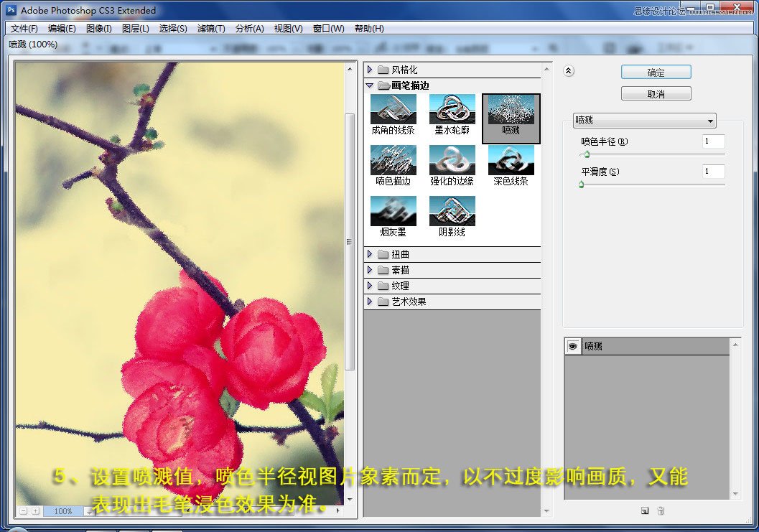Viewport: 759px width, 532px height.
Task: Select the 墨水轮廓 filter thumbnail
Action: click(x=452, y=109)
